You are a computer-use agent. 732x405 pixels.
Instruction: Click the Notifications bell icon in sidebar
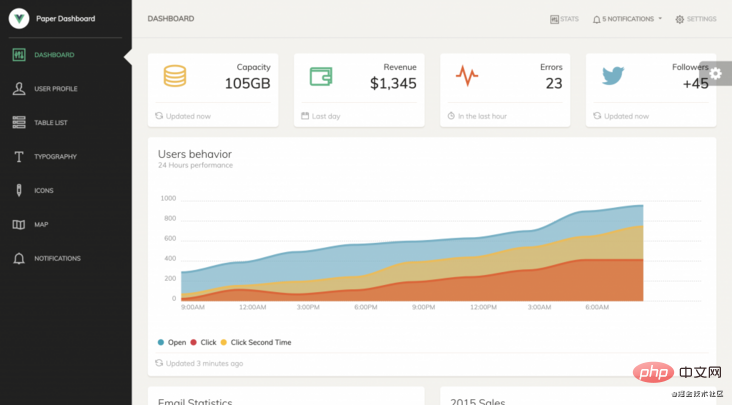pyautogui.click(x=19, y=258)
